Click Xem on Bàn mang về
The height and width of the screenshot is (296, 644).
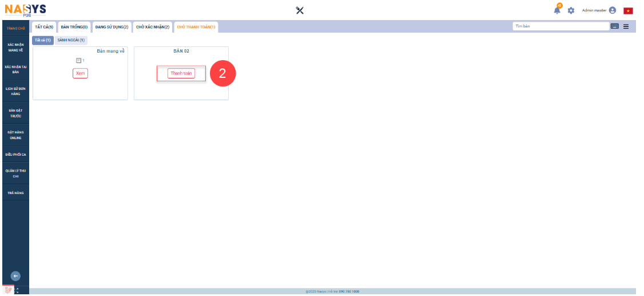pos(80,73)
